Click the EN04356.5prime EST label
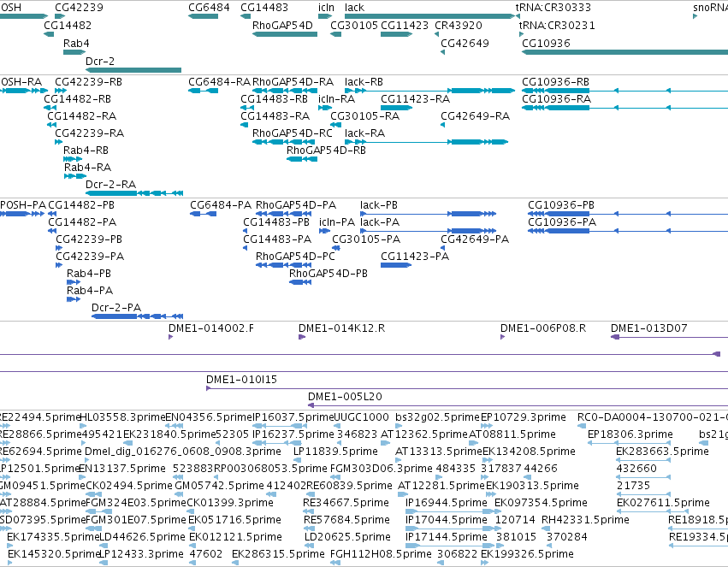Screen dimensions: 728x567 209,417
